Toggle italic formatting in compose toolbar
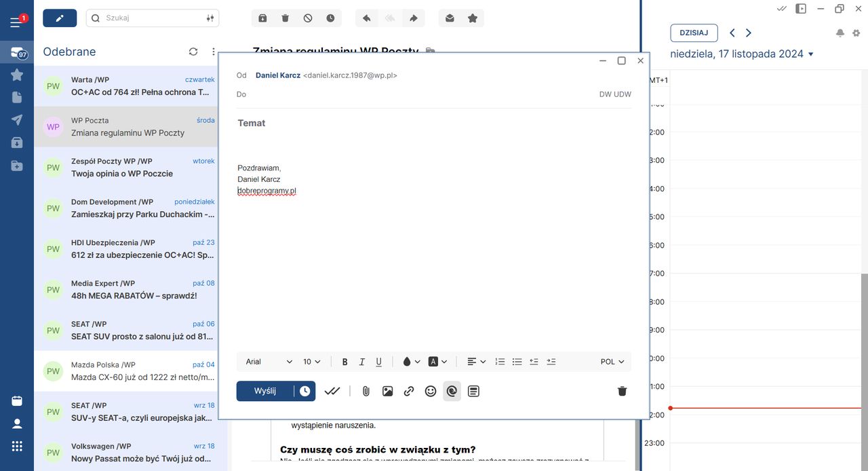The width and height of the screenshot is (868, 471). 361,362
